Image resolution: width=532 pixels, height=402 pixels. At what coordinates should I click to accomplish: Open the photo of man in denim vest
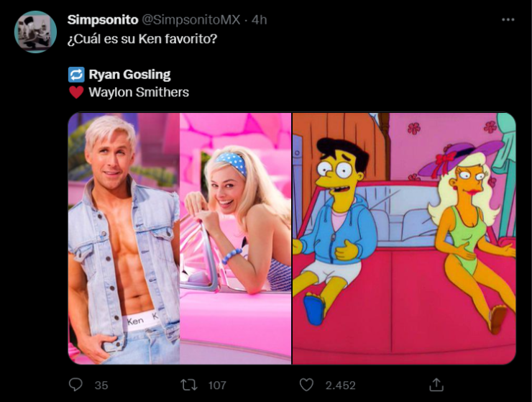click(x=122, y=237)
